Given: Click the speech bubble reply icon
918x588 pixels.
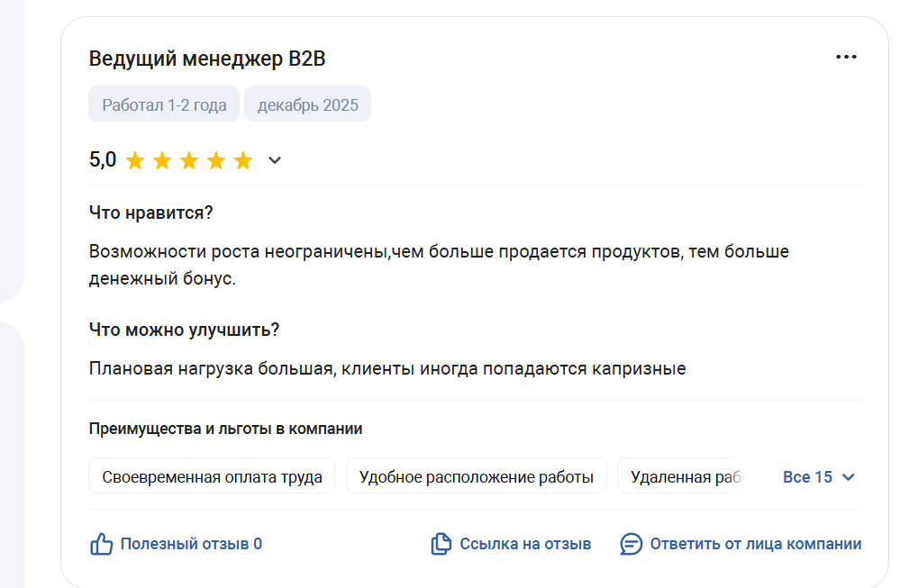Looking at the screenshot, I should click(632, 544).
